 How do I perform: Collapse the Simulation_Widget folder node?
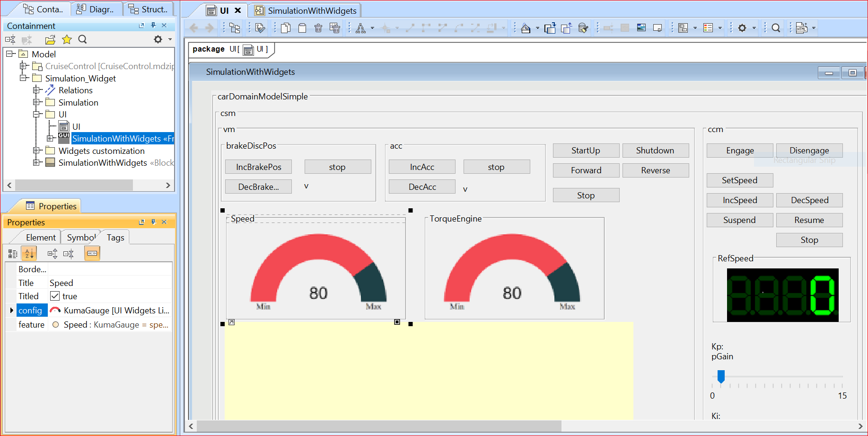click(x=23, y=78)
